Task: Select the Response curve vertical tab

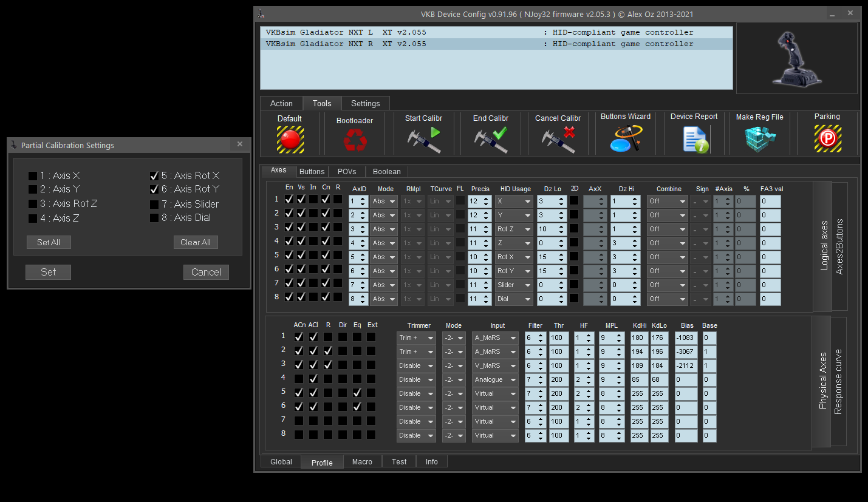Action: coord(838,382)
